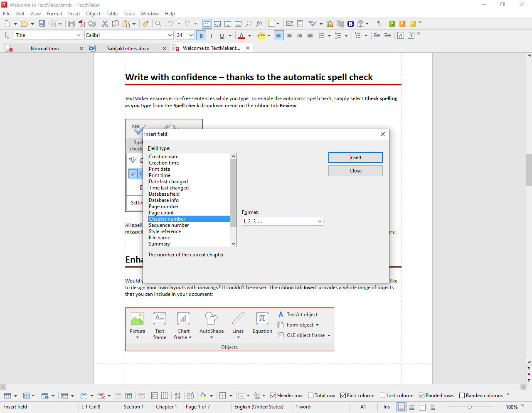Open the Table menu
The height and width of the screenshot is (413, 532).
[112, 14]
